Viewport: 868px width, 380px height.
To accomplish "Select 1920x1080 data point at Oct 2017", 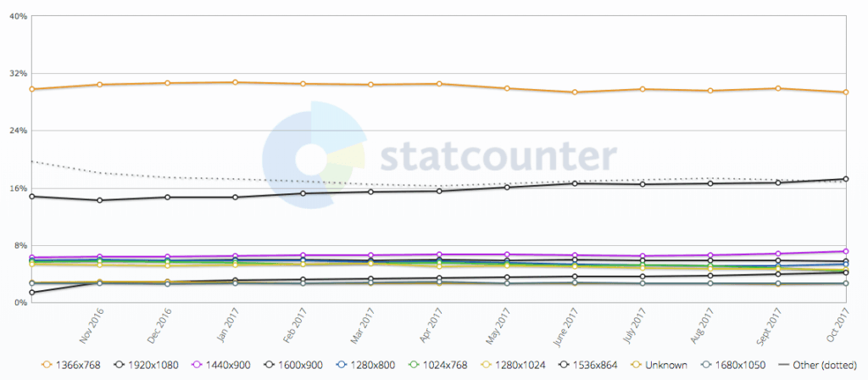I will [x=846, y=179].
